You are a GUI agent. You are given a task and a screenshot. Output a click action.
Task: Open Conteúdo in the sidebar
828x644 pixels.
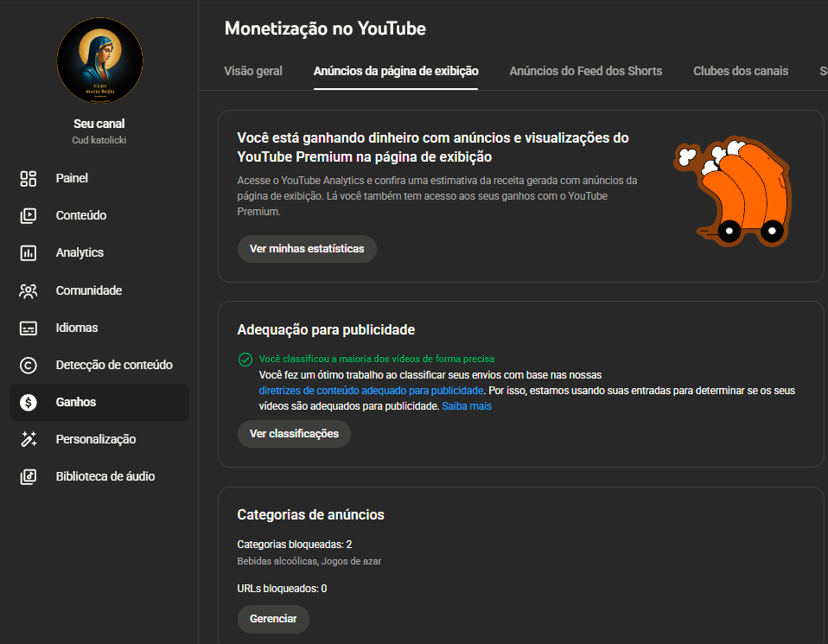click(x=99, y=215)
